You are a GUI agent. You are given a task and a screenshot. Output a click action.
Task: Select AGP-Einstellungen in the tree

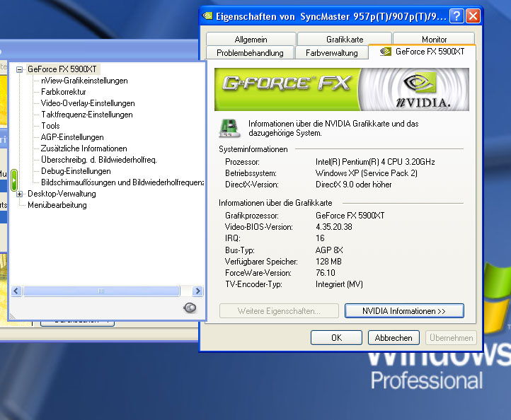(x=72, y=137)
